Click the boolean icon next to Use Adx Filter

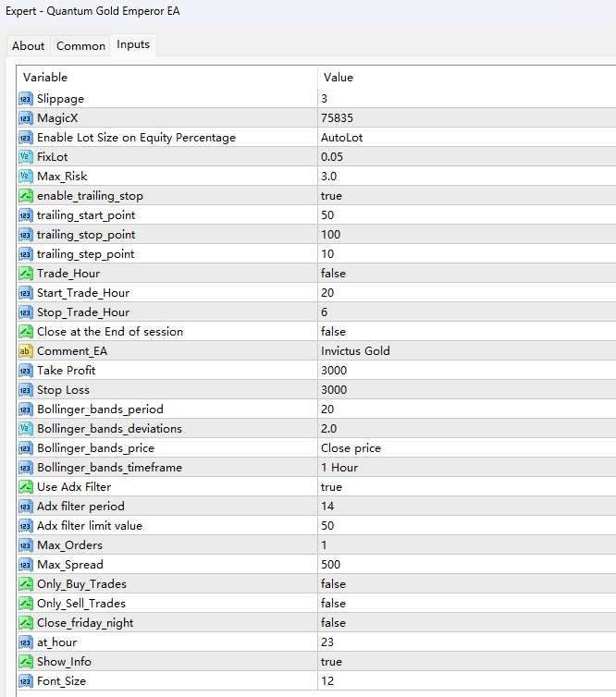25,487
